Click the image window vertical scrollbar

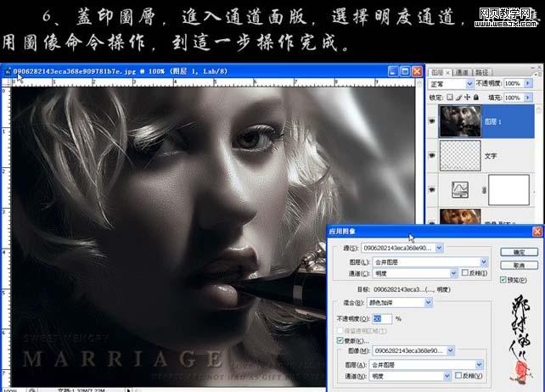419,153
